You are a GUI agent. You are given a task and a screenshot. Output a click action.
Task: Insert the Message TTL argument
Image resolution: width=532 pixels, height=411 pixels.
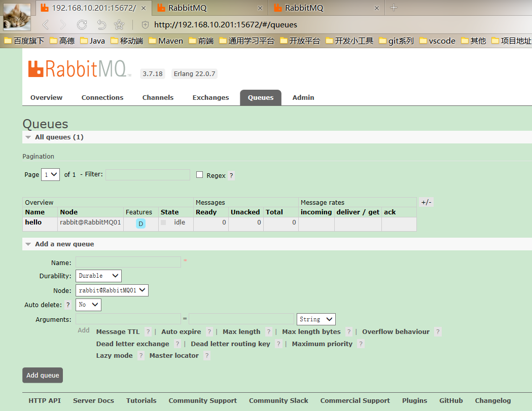pos(118,331)
